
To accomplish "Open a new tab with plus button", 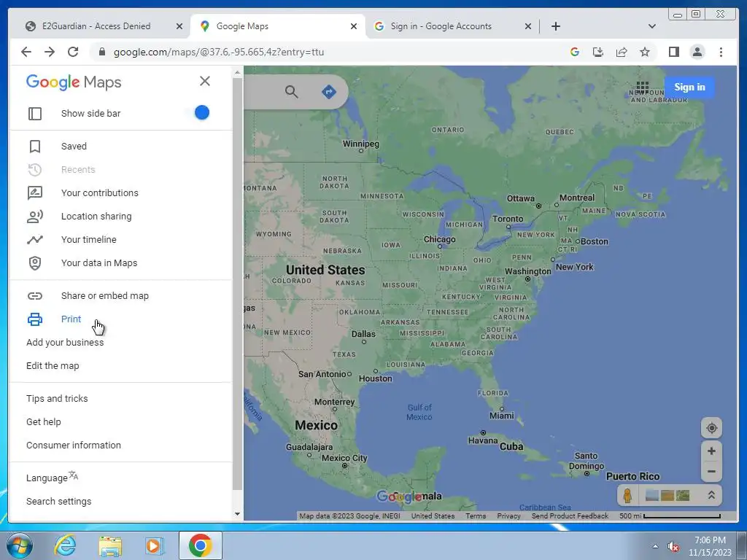I will coord(555,26).
